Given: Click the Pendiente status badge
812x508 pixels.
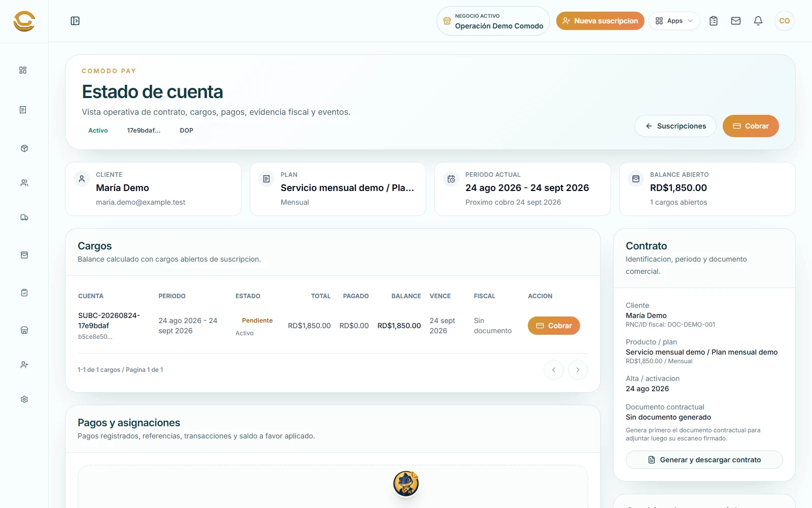Looking at the screenshot, I should tap(257, 321).
